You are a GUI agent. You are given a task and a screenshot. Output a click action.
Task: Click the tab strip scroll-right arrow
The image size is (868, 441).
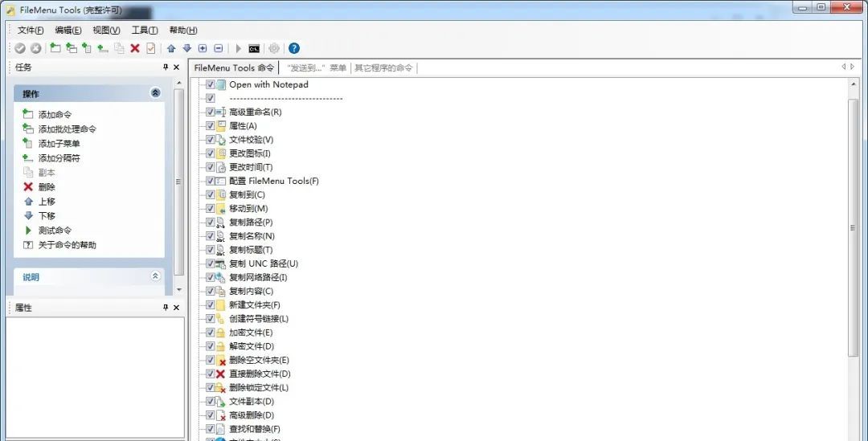tap(853, 67)
